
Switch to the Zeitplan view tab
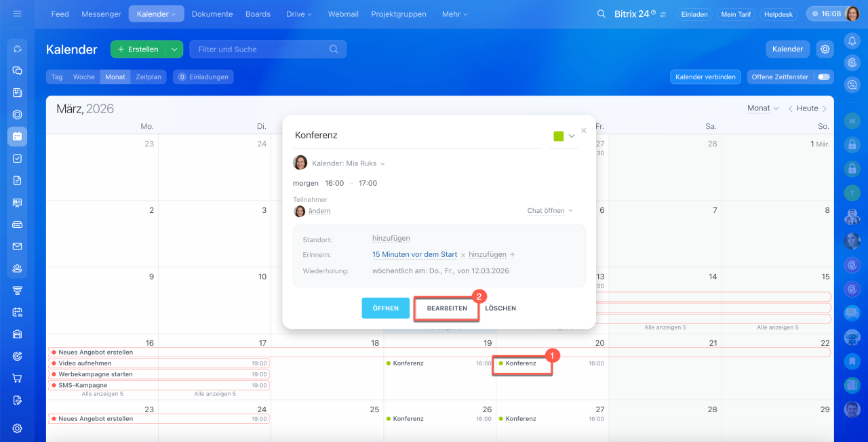click(149, 77)
